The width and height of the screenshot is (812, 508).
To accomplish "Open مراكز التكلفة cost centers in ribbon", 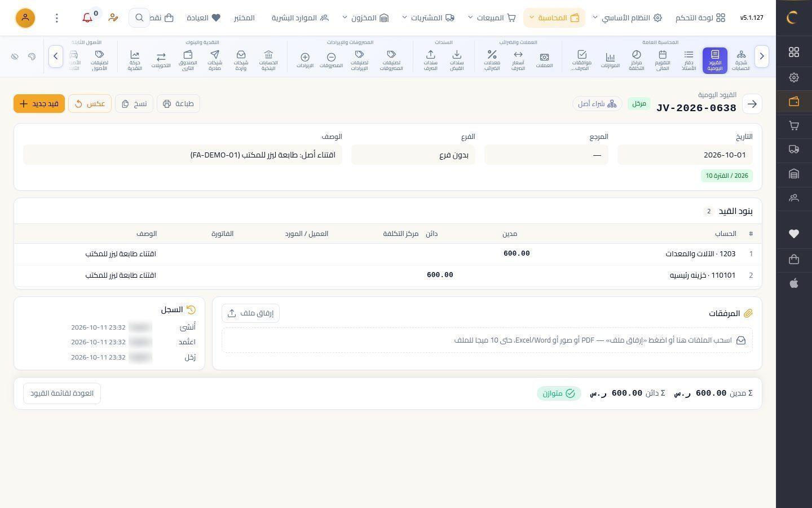I will click(x=636, y=60).
